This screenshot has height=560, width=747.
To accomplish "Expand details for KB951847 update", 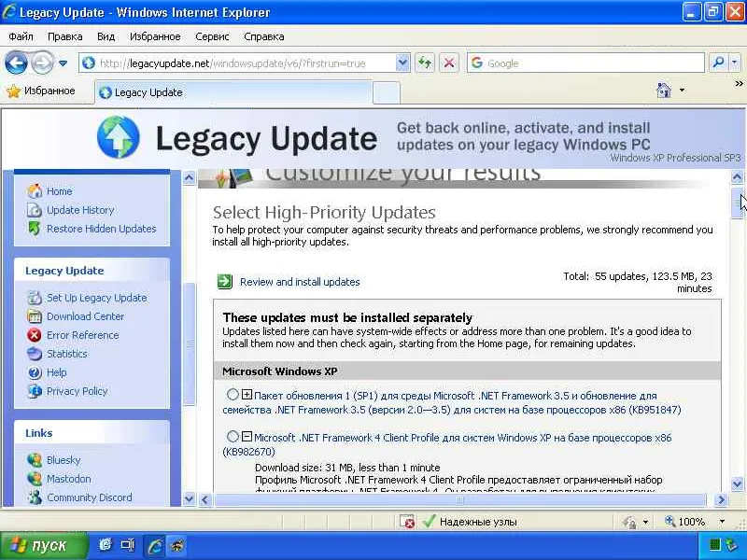I will [247, 395].
